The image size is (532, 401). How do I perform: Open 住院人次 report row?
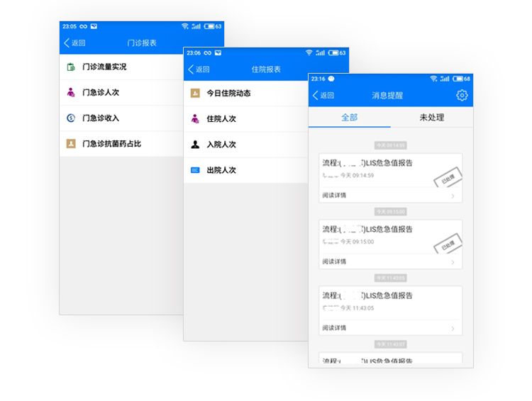245,118
